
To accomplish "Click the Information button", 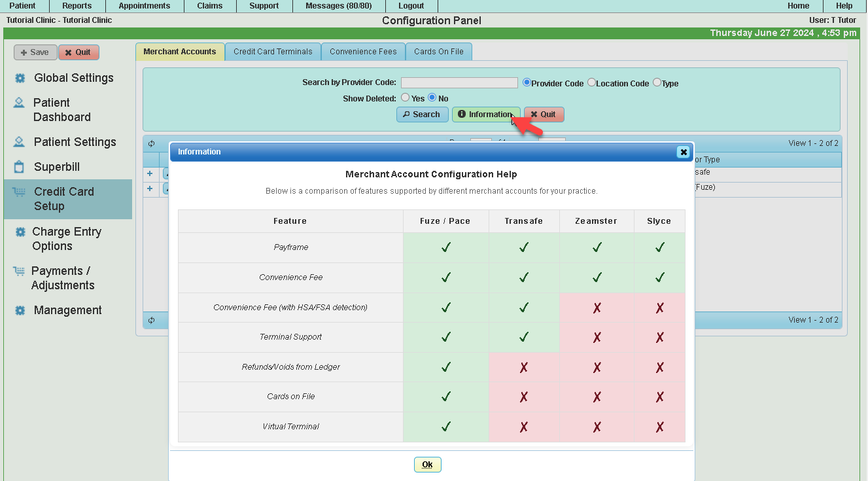I will [x=486, y=115].
